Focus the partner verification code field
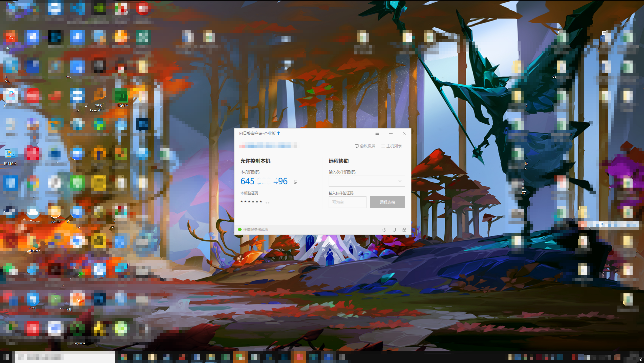This screenshot has width=644, height=363. click(347, 202)
